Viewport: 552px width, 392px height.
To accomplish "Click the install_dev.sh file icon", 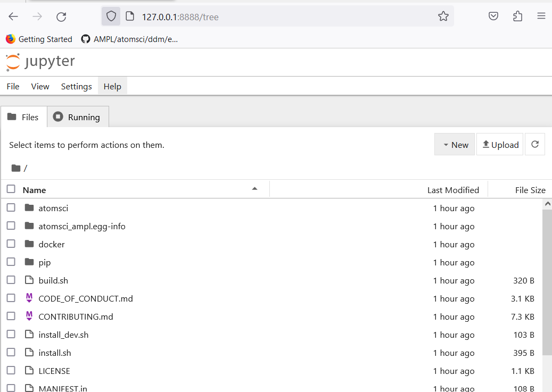I will (29, 335).
